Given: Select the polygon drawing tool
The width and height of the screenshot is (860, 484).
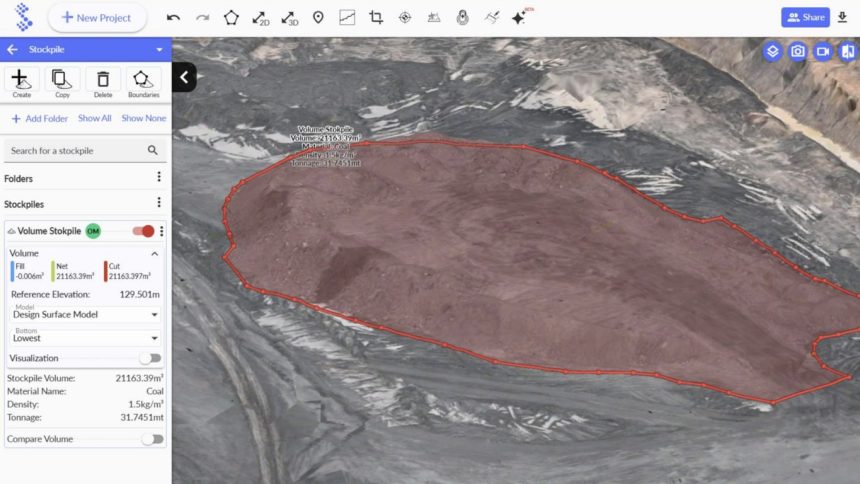Looking at the screenshot, I should point(231,17).
